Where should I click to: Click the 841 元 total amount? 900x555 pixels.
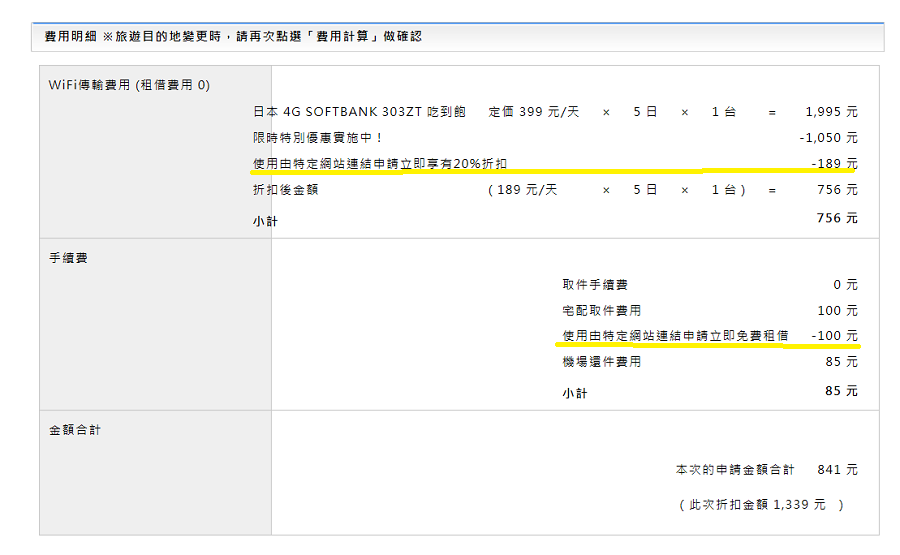coord(837,469)
